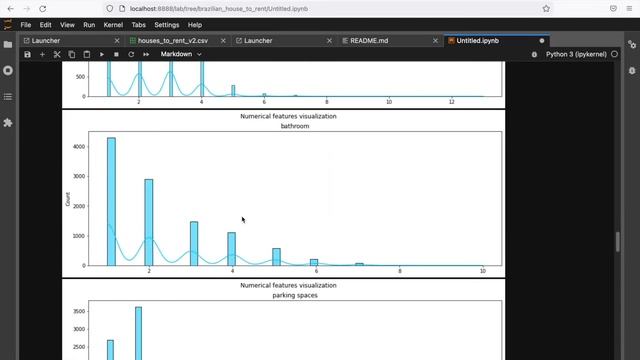Open the Tabs menu
The width and height of the screenshot is (640, 360).
(138, 25)
